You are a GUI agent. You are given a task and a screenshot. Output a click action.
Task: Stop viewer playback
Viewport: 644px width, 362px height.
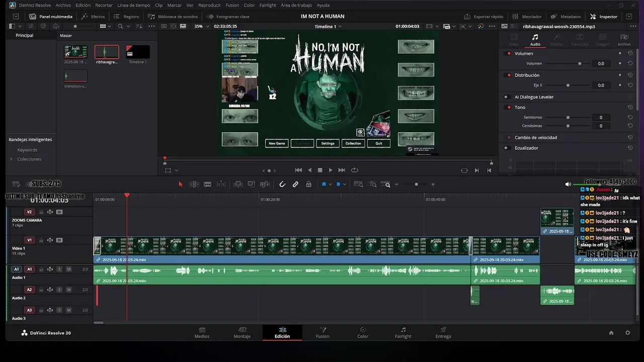click(320, 170)
